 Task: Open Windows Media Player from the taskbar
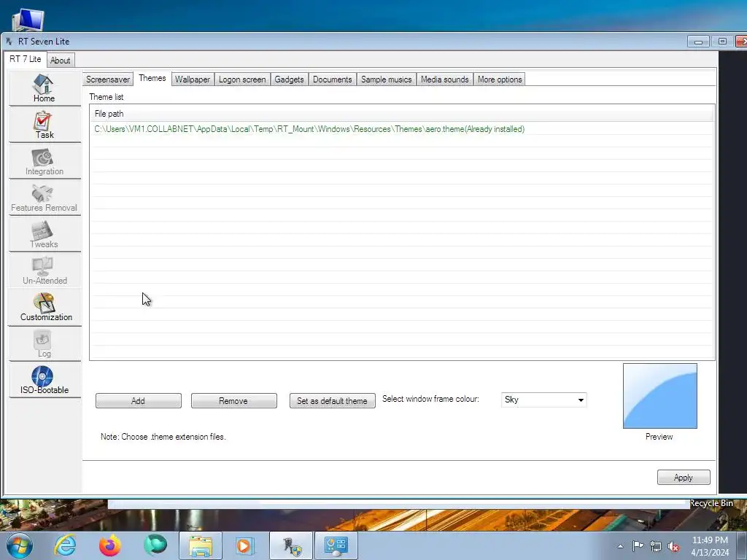(x=245, y=545)
